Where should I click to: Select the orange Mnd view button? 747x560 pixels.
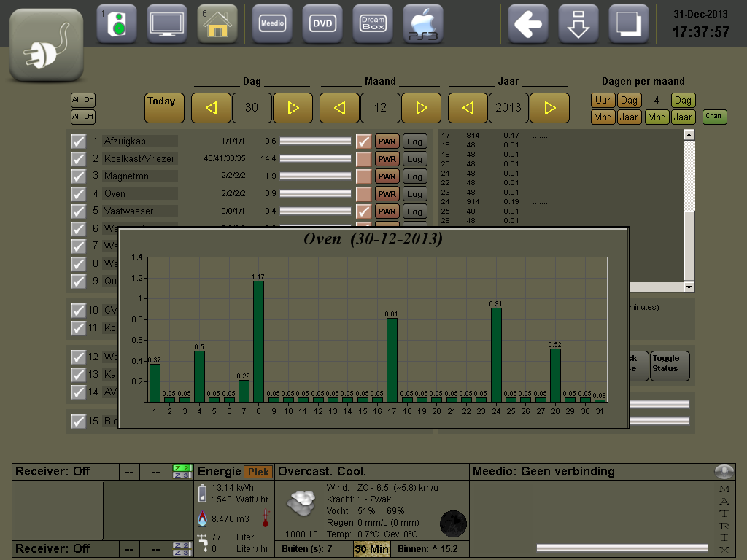point(603,117)
